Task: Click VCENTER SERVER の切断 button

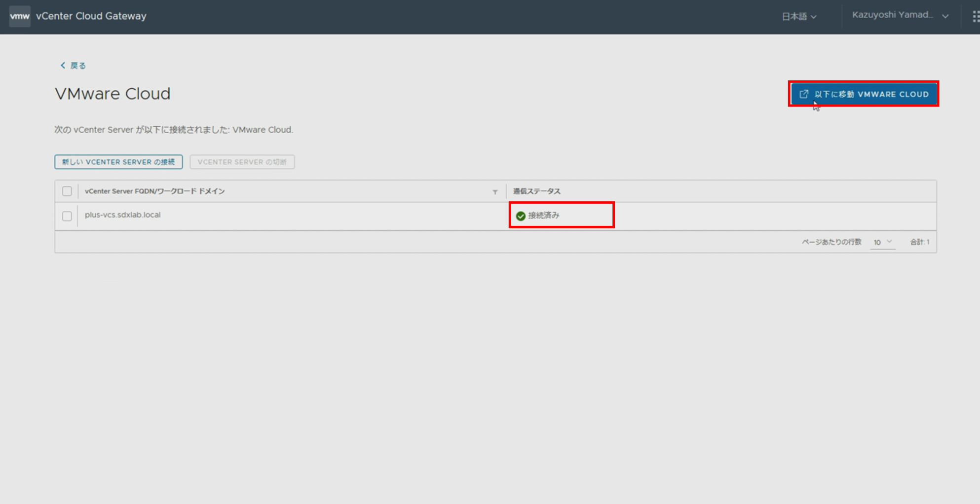Action: 242,162
